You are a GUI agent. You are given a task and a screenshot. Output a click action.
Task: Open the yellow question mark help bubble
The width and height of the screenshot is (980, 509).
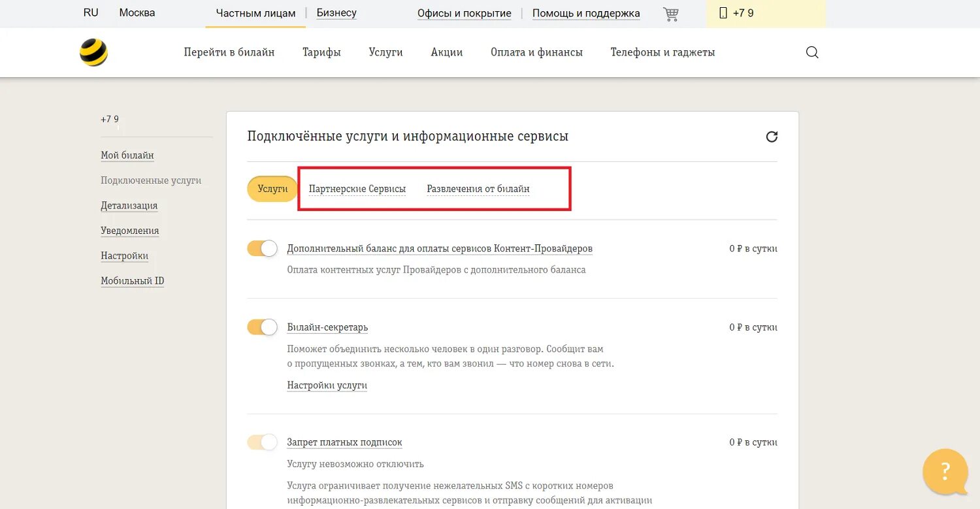coord(945,472)
